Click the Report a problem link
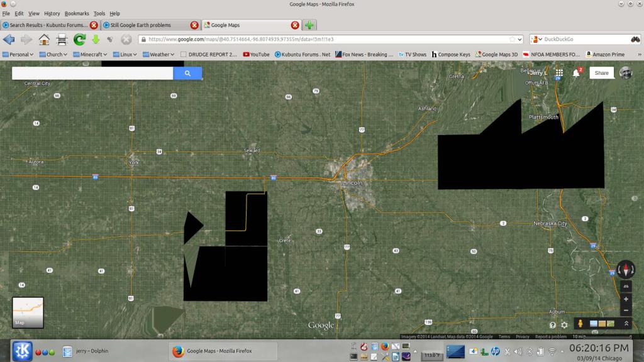 550,337
